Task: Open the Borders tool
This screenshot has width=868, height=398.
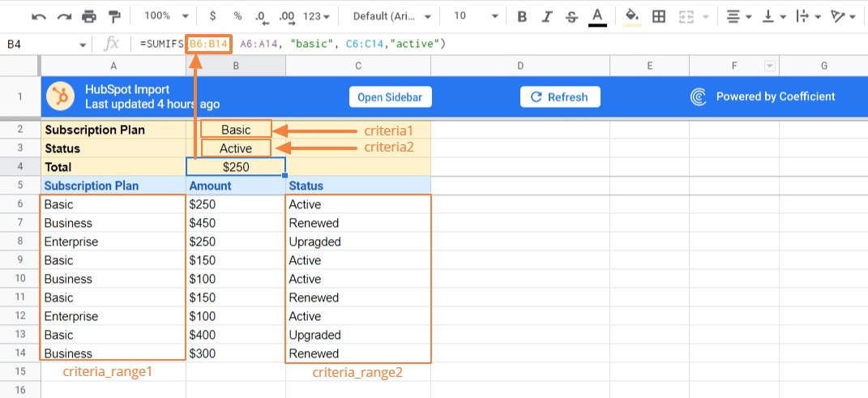Action: [x=659, y=16]
